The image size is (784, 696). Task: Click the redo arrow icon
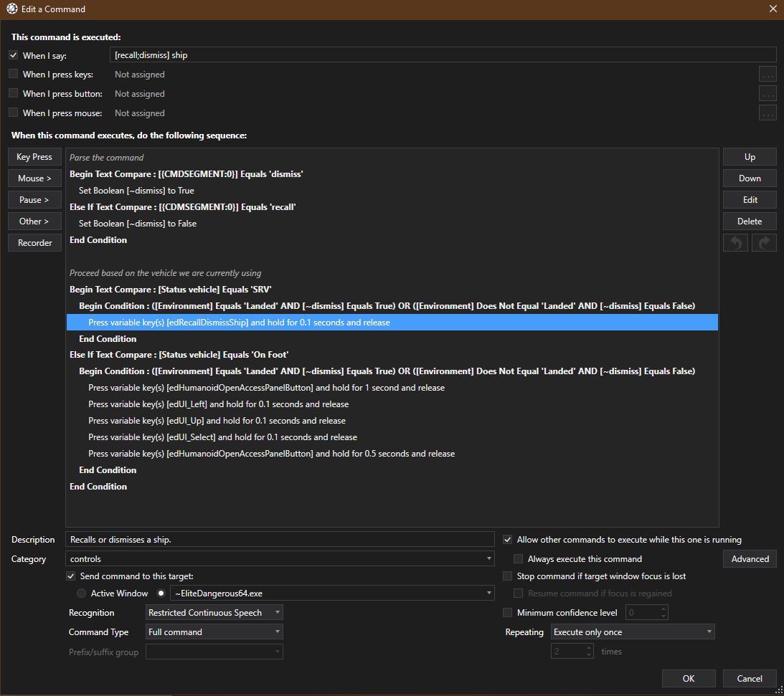pos(764,243)
